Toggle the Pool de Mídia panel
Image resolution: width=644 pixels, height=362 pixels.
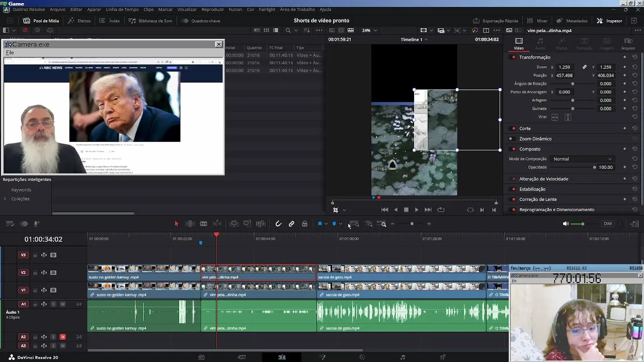click(x=41, y=21)
